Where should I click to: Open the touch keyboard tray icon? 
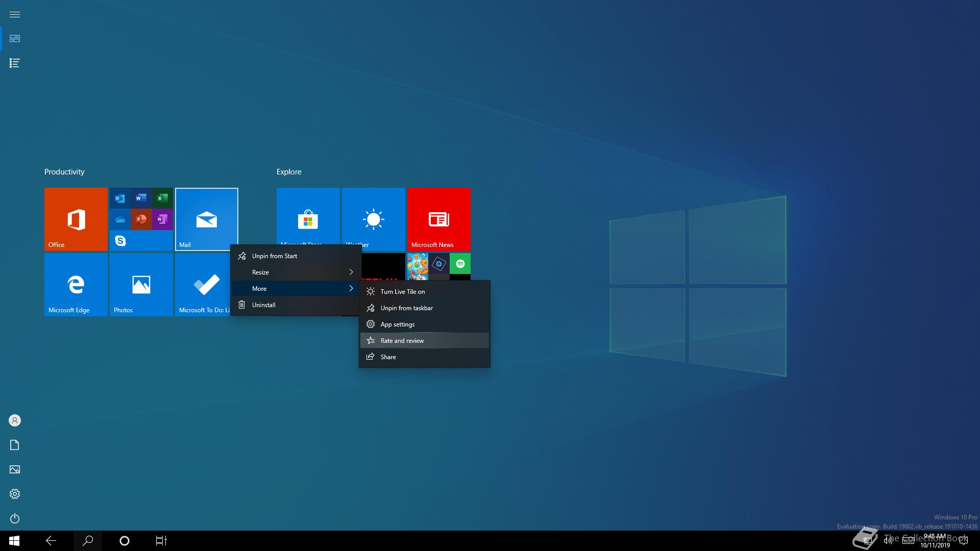[x=909, y=541]
